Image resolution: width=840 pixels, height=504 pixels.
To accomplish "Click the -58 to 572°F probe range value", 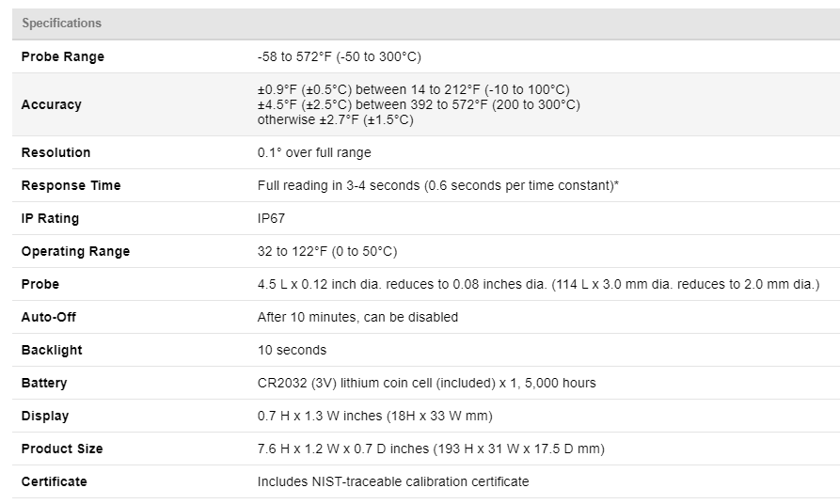I will 339,56.
